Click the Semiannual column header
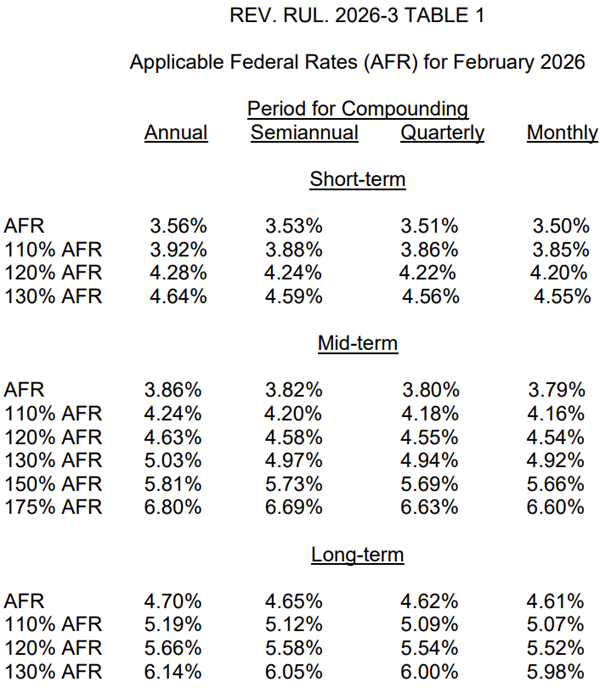This screenshot has height=699, width=600. 304,133
